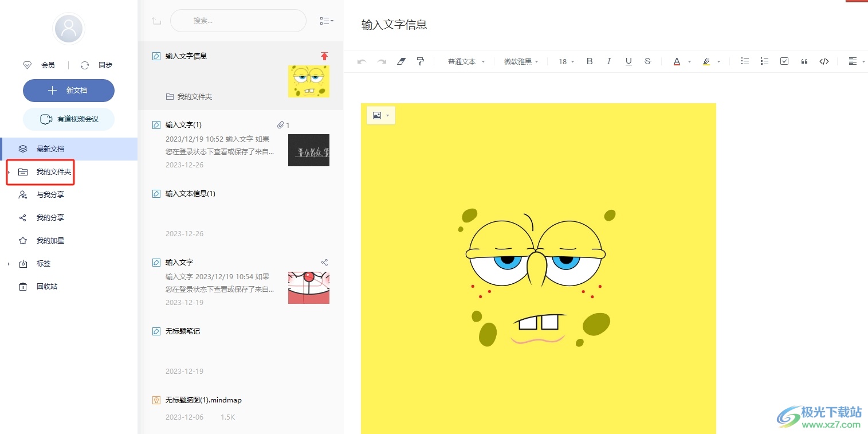Image resolution: width=868 pixels, height=434 pixels.
Task: Click the dark thumbnail of 输入文字(1)
Action: [x=309, y=150]
